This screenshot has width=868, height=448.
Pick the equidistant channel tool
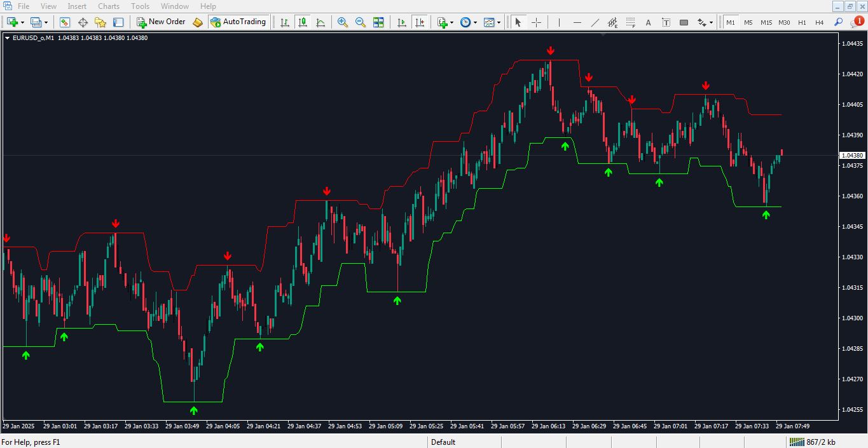coord(612,22)
